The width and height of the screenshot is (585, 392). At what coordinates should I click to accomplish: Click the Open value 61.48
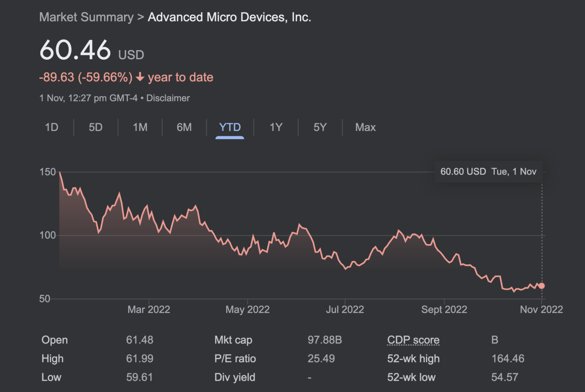(x=140, y=340)
